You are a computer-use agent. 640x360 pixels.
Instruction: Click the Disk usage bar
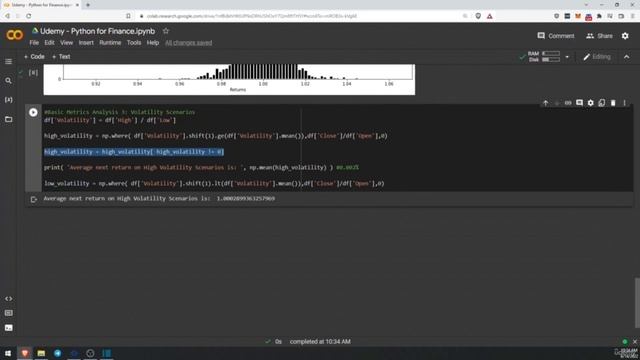point(551,60)
